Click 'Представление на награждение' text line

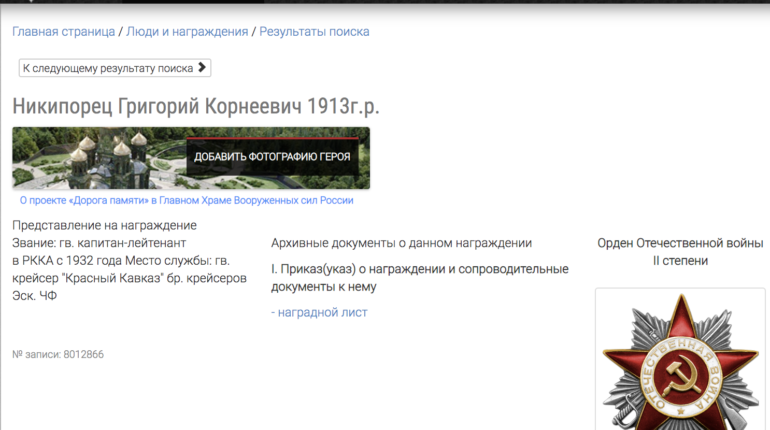pyautogui.click(x=104, y=225)
